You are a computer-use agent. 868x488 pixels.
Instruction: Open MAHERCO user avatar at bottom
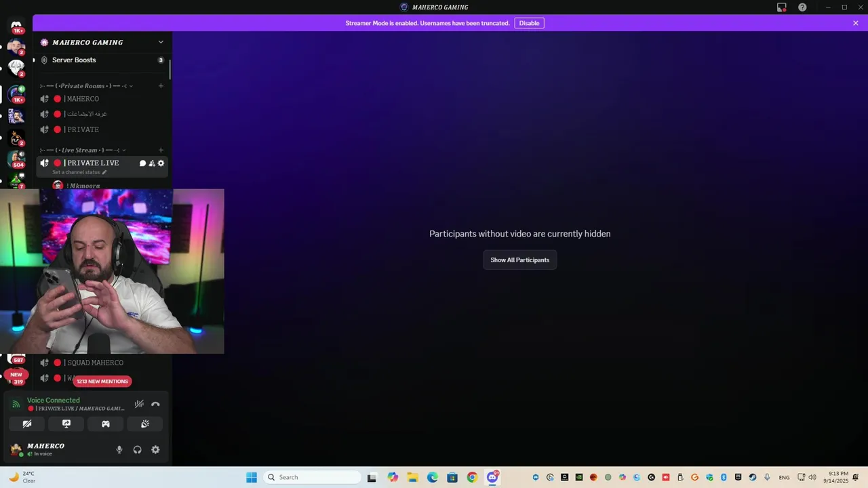click(x=16, y=449)
